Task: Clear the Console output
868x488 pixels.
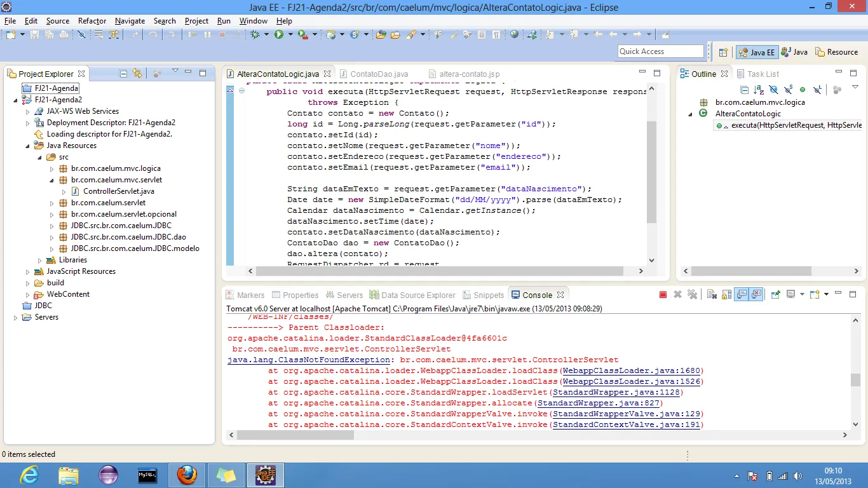Action: [x=711, y=295]
